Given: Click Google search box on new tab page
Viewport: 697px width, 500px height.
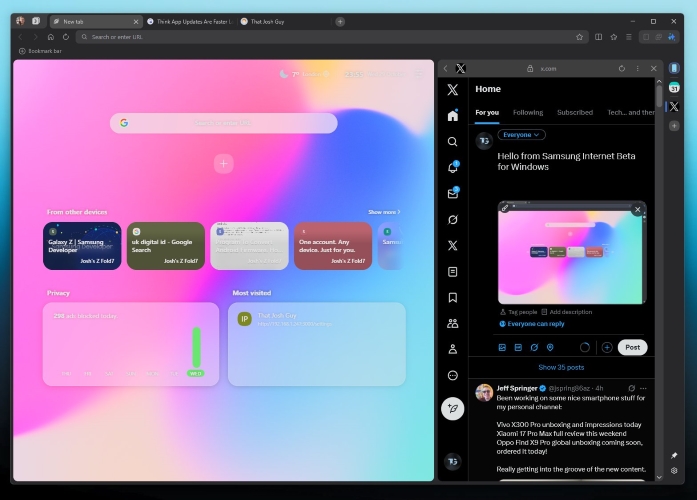Looking at the screenshot, I should pyautogui.click(x=224, y=123).
